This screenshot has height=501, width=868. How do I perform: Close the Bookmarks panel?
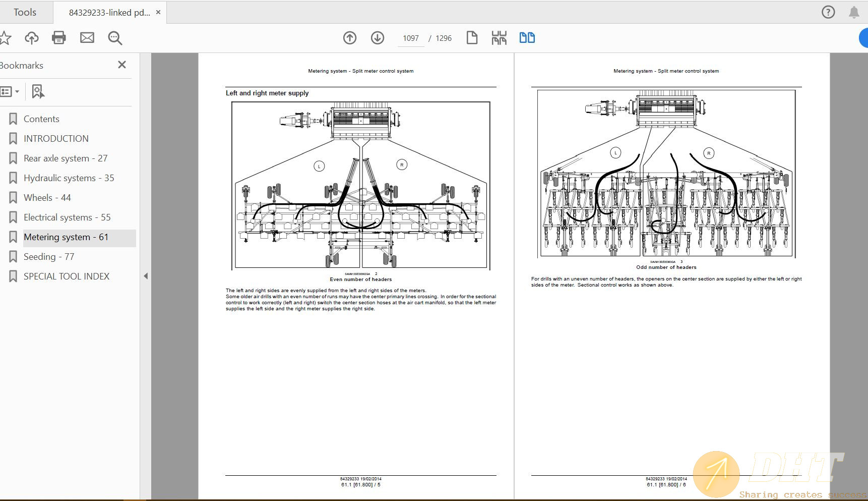[121, 65]
